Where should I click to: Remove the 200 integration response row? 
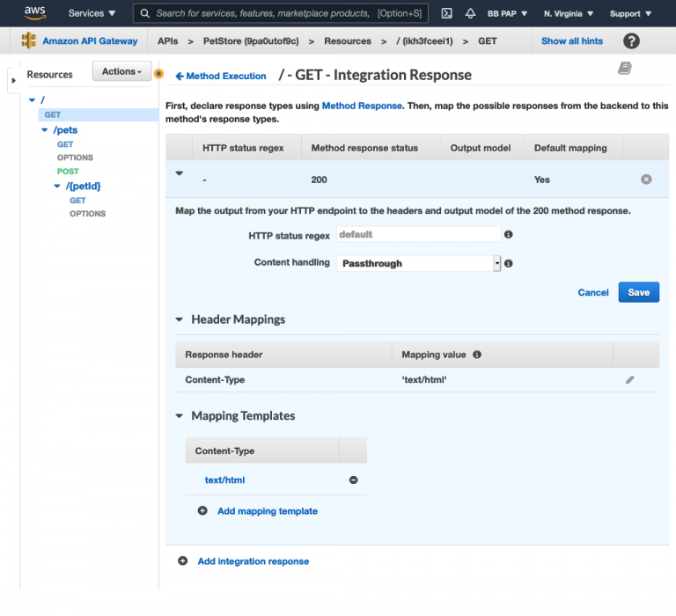tap(646, 180)
